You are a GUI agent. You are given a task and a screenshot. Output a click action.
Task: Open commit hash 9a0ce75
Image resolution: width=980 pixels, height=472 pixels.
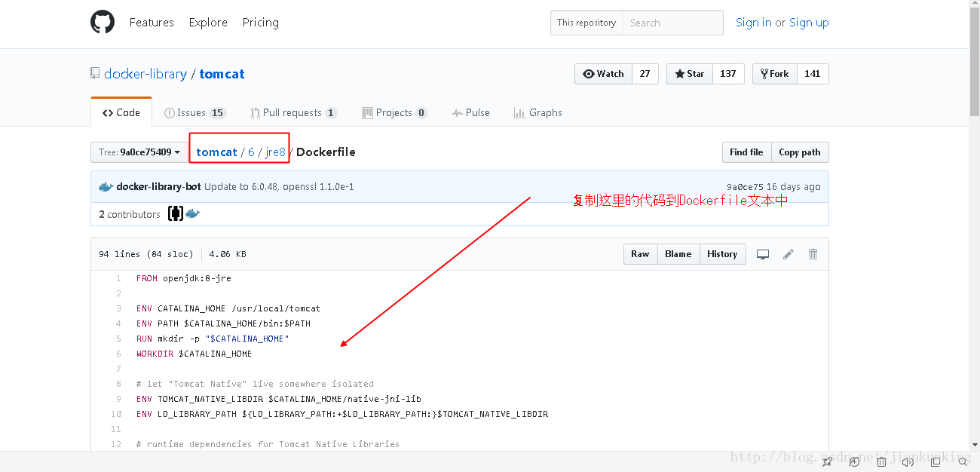click(745, 186)
